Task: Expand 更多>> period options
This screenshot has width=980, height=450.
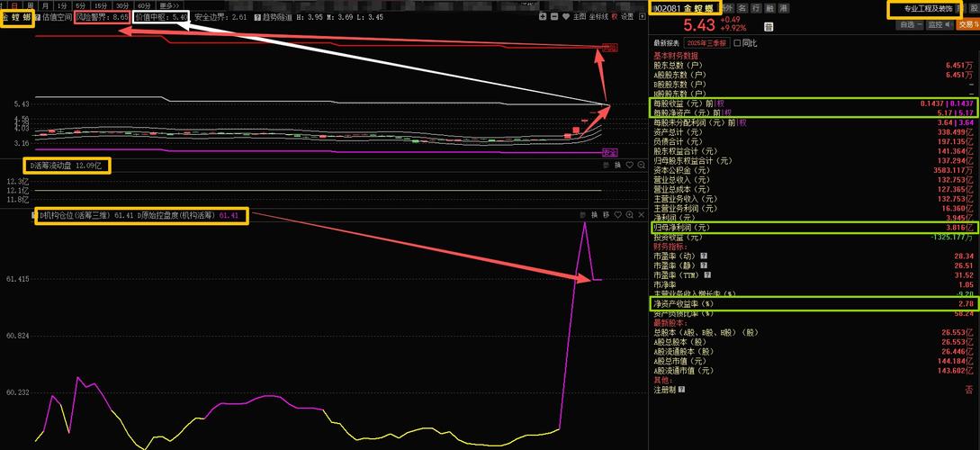Action: click(169, 5)
